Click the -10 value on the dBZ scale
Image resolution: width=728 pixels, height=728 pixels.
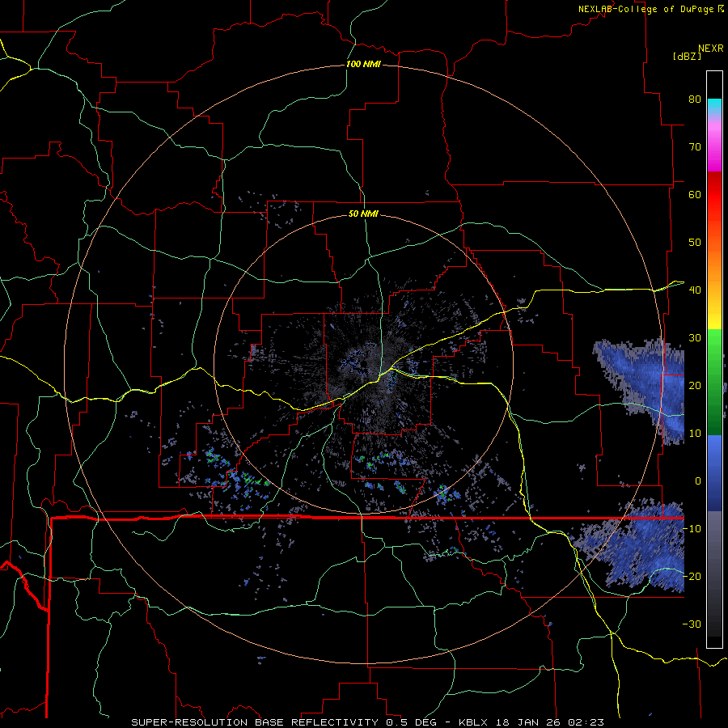[692, 528]
